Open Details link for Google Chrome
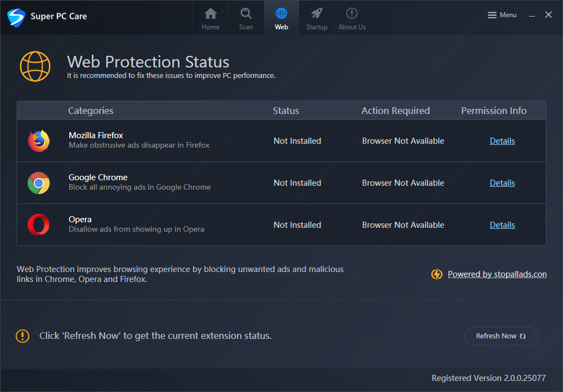Viewport: 563px width, 392px height. 502,183
